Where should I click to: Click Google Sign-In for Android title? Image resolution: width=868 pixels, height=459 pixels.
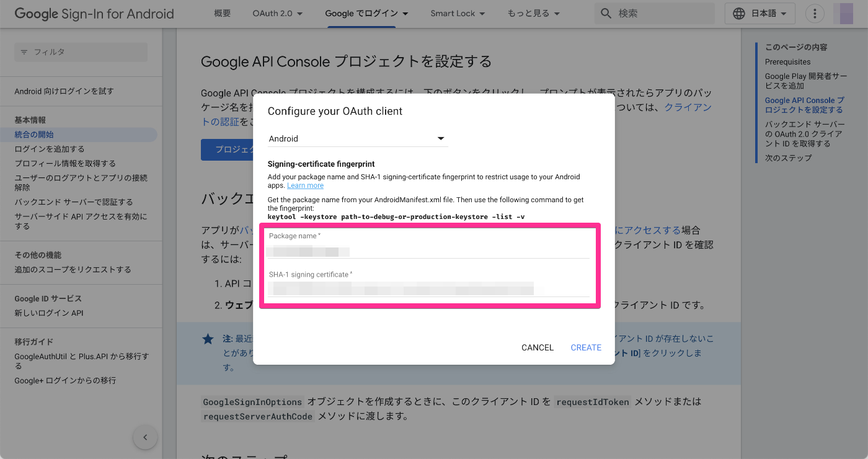(x=94, y=13)
